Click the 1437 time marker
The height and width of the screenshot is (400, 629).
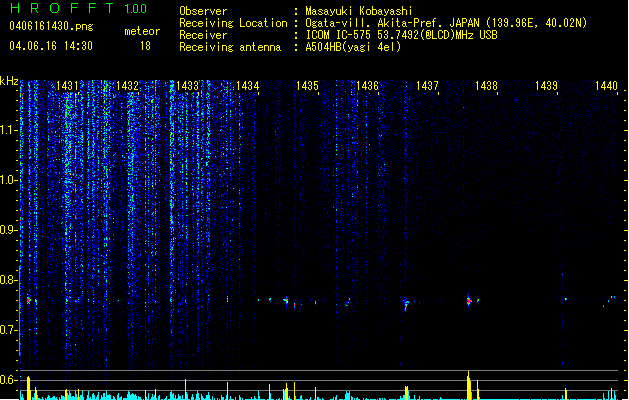click(427, 85)
